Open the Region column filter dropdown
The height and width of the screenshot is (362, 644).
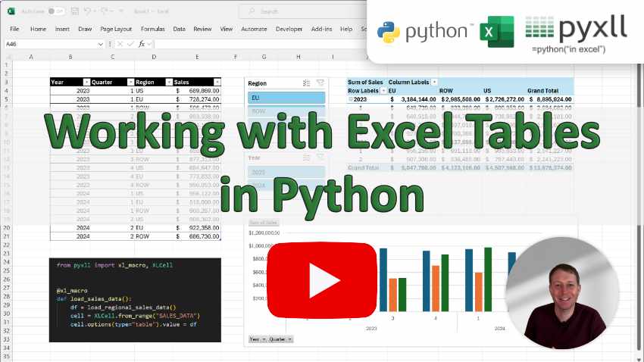169,82
